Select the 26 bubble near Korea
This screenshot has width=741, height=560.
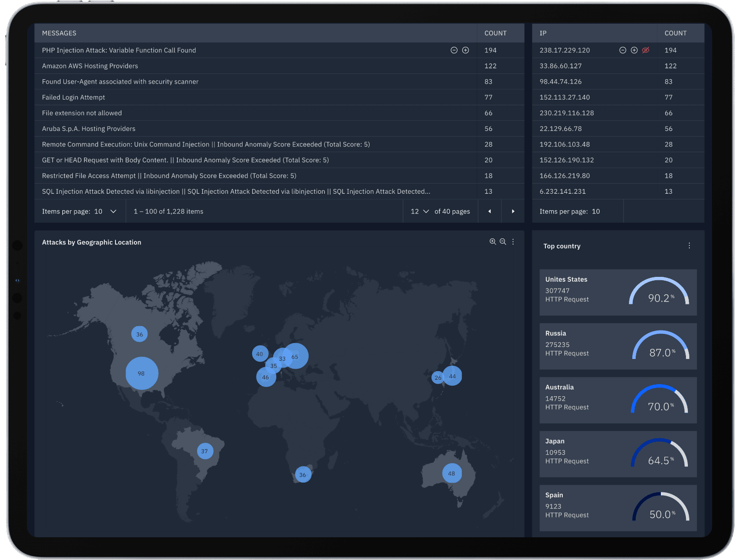438,378
